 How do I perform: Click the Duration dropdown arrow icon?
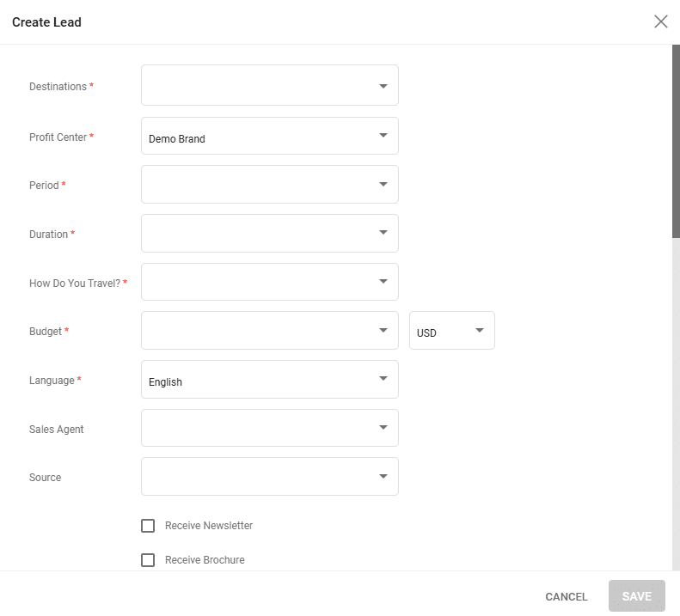point(383,233)
